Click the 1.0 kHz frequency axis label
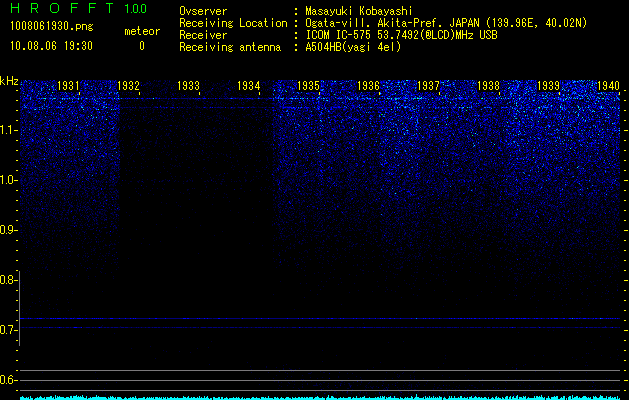 pyautogui.click(x=8, y=180)
